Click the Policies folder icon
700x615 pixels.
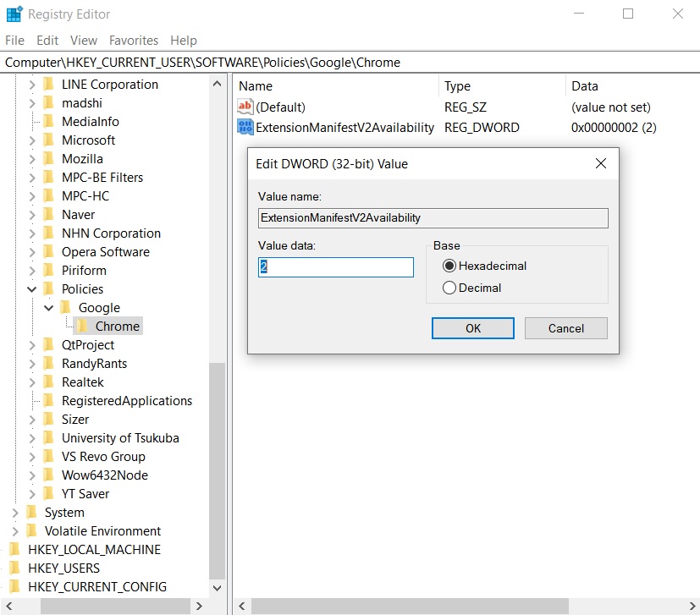(48, 288)
